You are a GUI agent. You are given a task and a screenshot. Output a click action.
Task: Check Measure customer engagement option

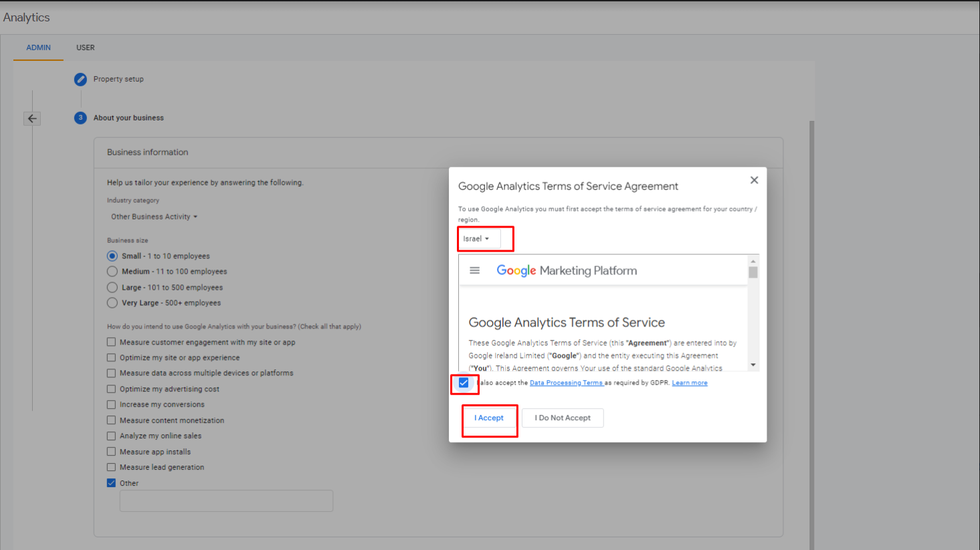(x=111, y=342)
